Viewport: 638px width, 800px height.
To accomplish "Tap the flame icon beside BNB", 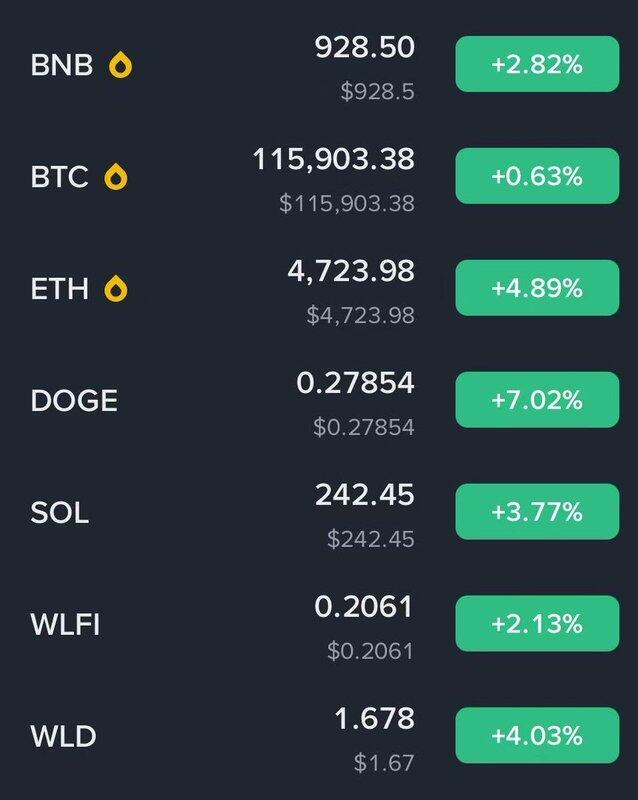I will click(x=120, y=65).
